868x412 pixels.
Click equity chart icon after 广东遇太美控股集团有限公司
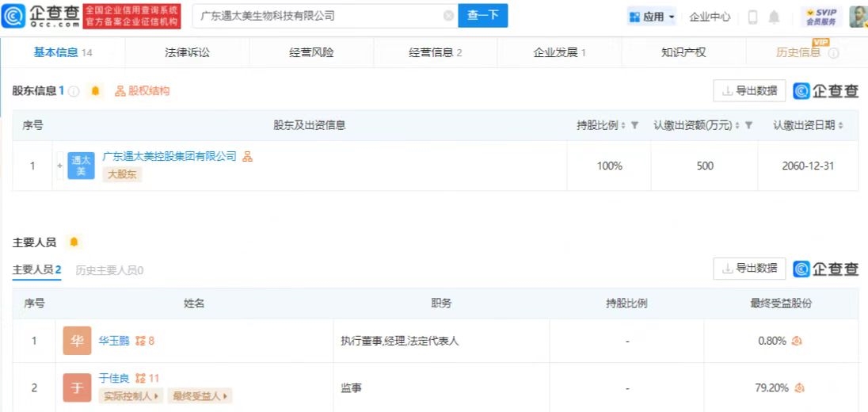(x=248, y=157)
